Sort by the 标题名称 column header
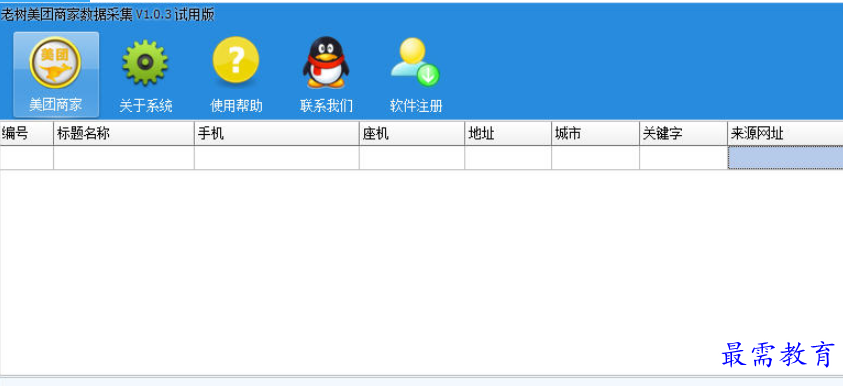Viewport: 843px width, 386px height. (124, 134)
